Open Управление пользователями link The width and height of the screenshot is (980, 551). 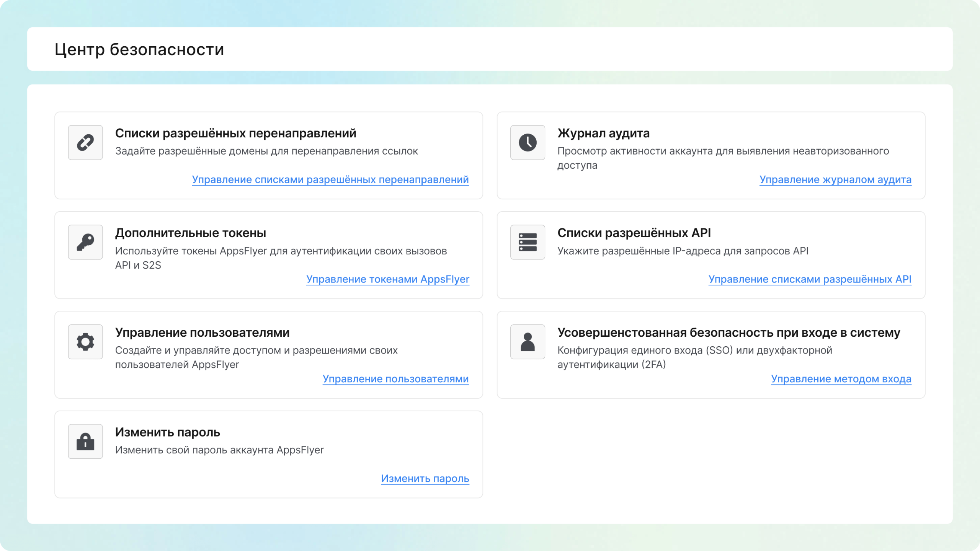pos(395,379)
